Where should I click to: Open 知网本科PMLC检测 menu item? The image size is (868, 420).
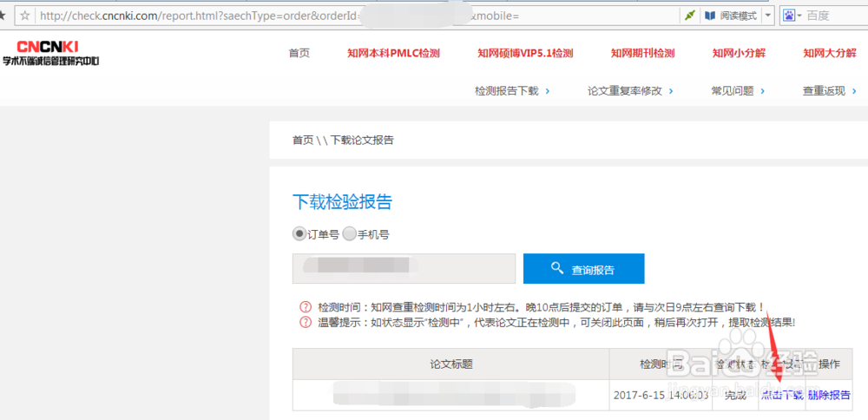(393, 53)
